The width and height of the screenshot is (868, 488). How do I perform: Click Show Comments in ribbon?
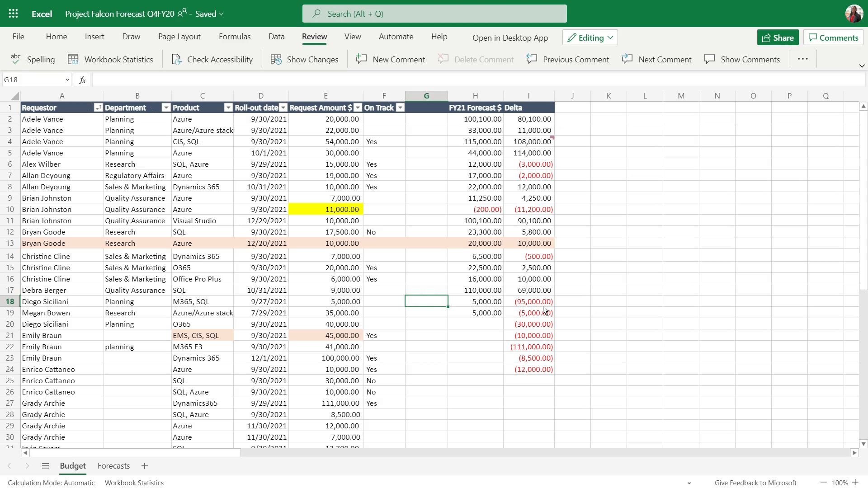point(742,59)
